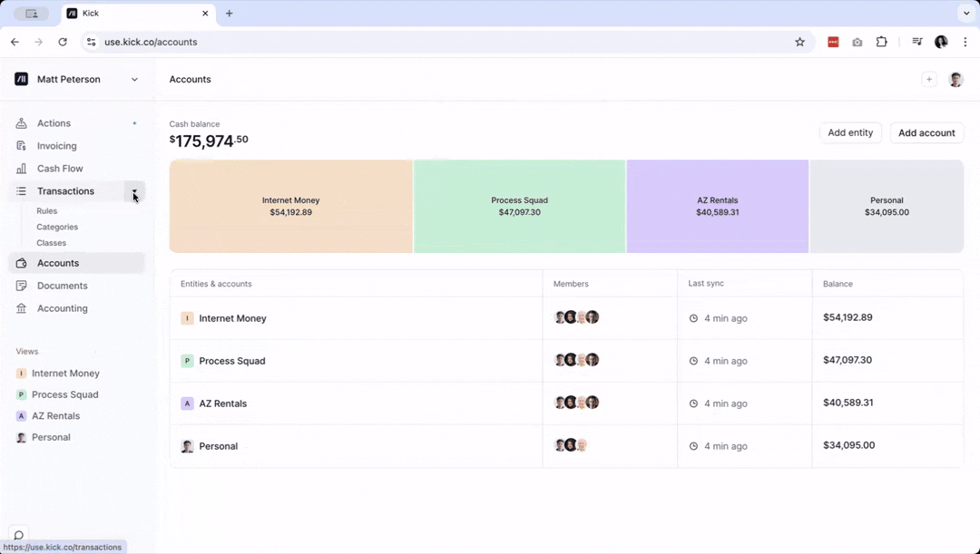The image size is (980, 554).
Task: Open the Internet Money entity row
Action: click(x=232, y=318)
